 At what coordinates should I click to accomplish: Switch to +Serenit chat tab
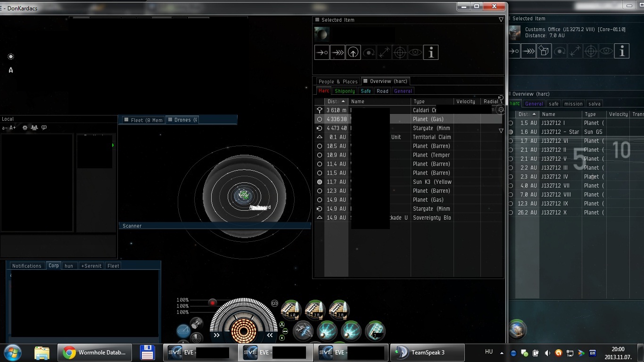[91, 266]
